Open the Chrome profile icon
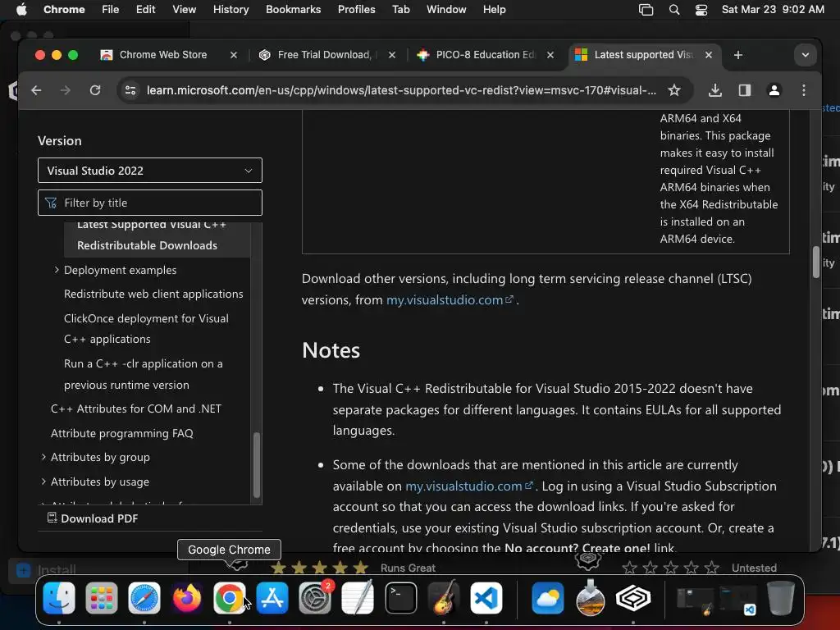Screen dimensions: 840x630 (x=774, y=90)
